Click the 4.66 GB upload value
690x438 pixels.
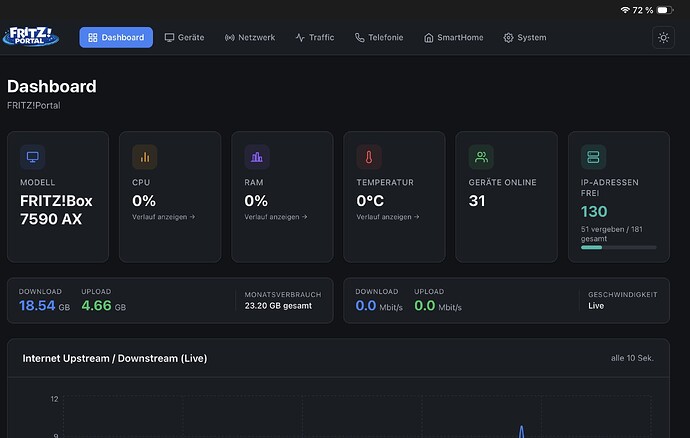[103, 305]
